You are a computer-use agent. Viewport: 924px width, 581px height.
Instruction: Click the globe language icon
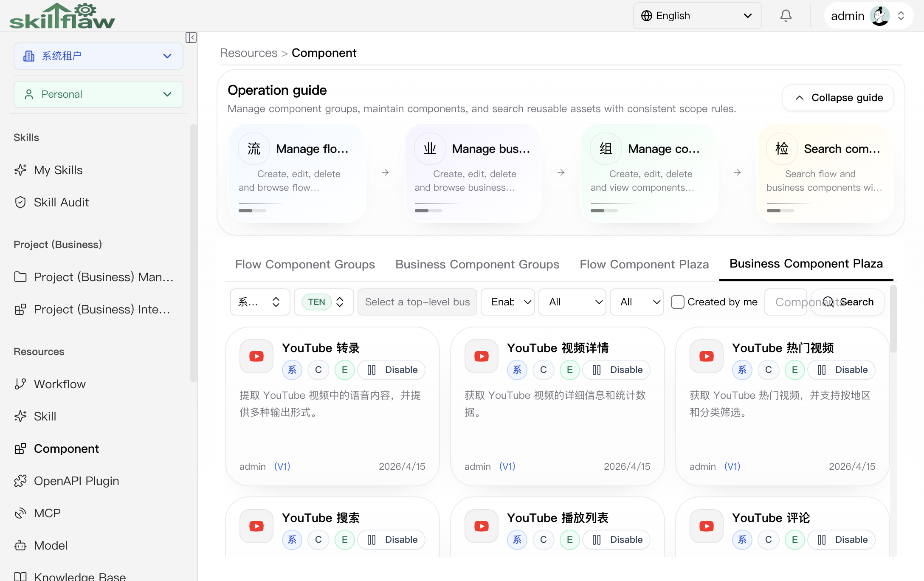pos(647,16)
